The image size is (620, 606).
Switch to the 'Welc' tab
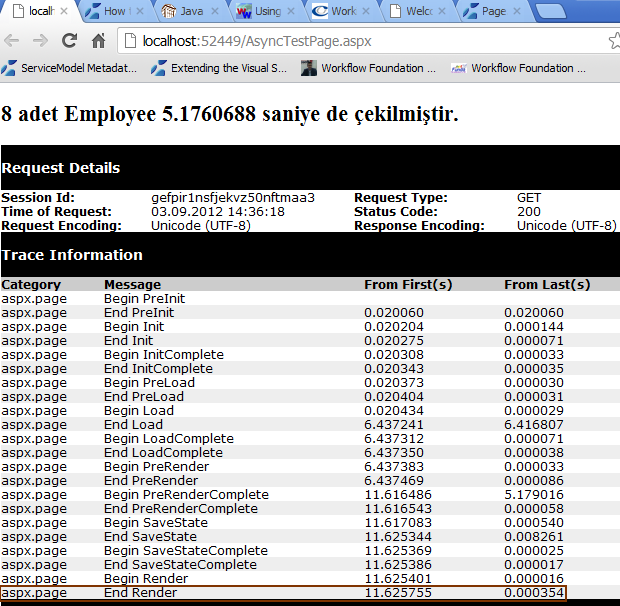coord(412,12)
